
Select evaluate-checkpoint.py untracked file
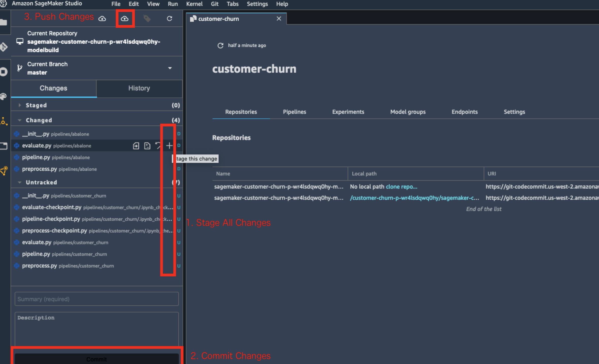[96, 207]
